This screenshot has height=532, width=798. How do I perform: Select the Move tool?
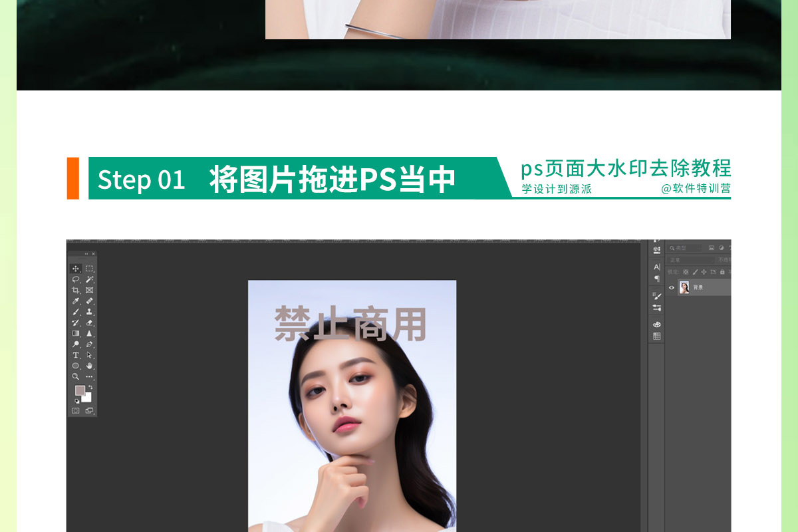point(76,269)
